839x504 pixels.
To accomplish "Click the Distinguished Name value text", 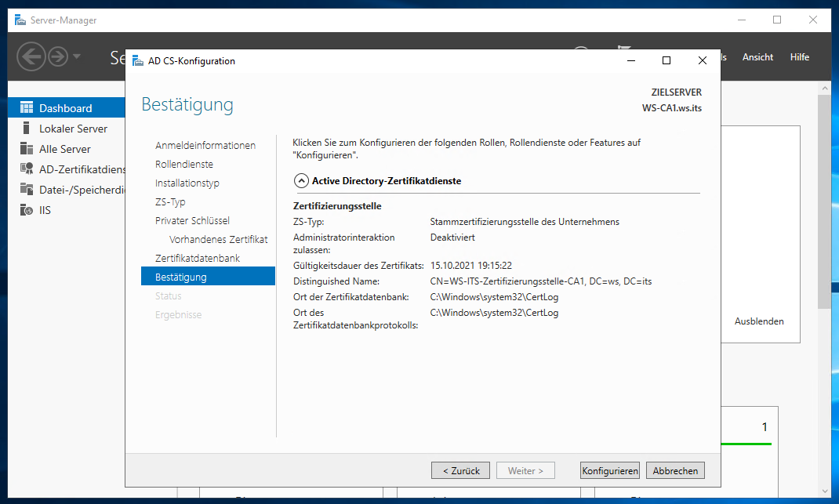I will pos(541,281).
